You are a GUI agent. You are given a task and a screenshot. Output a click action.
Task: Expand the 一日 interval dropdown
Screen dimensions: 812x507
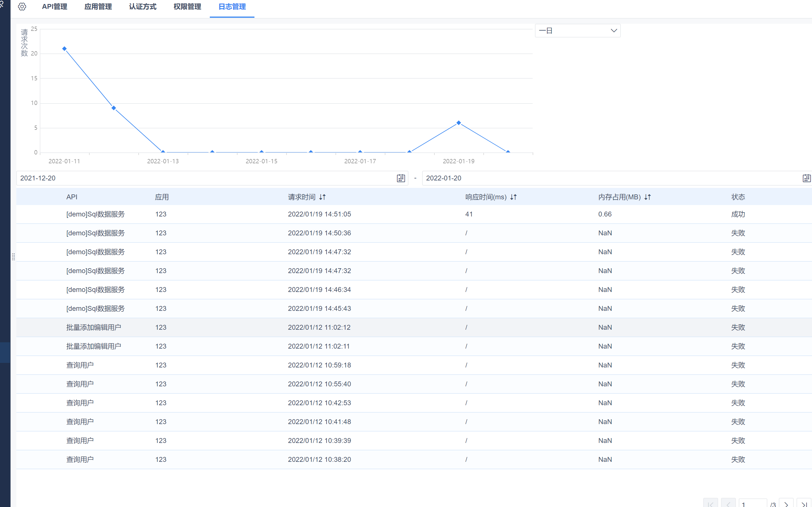pos(578,31)
